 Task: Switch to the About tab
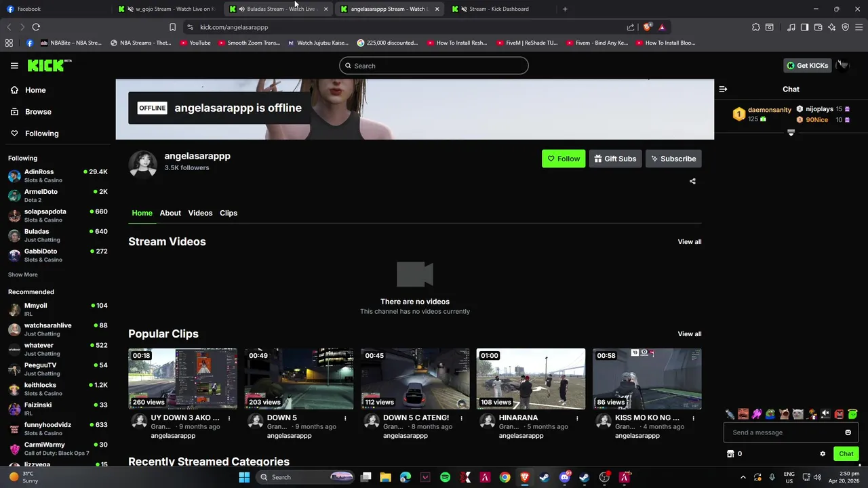pos(170,213)
